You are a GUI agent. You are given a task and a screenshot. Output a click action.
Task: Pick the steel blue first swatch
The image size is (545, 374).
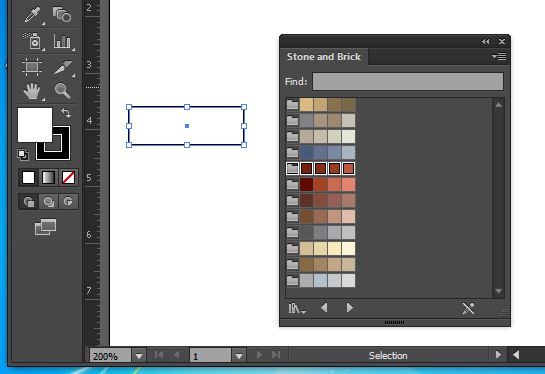point(306,152)
